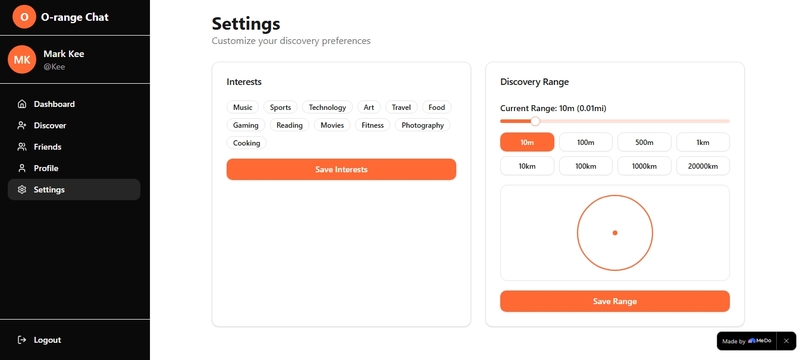Click the Current Range 10m label
806x360 pixels.
553,109
